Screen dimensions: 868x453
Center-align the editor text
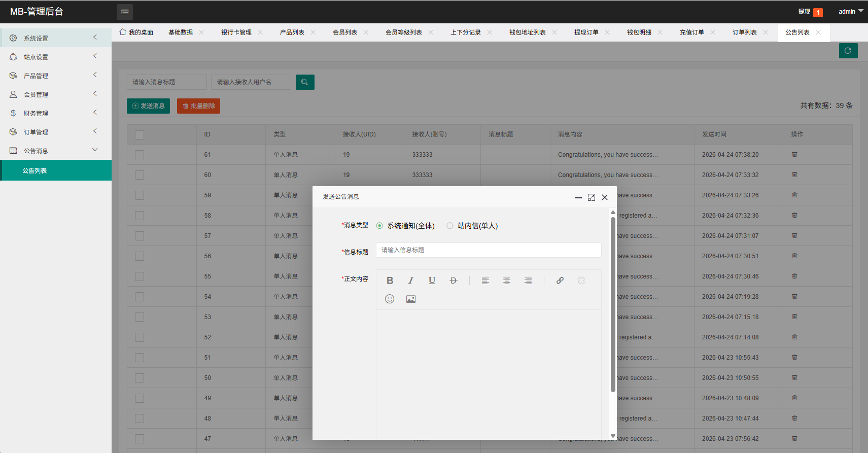point(507,281)
